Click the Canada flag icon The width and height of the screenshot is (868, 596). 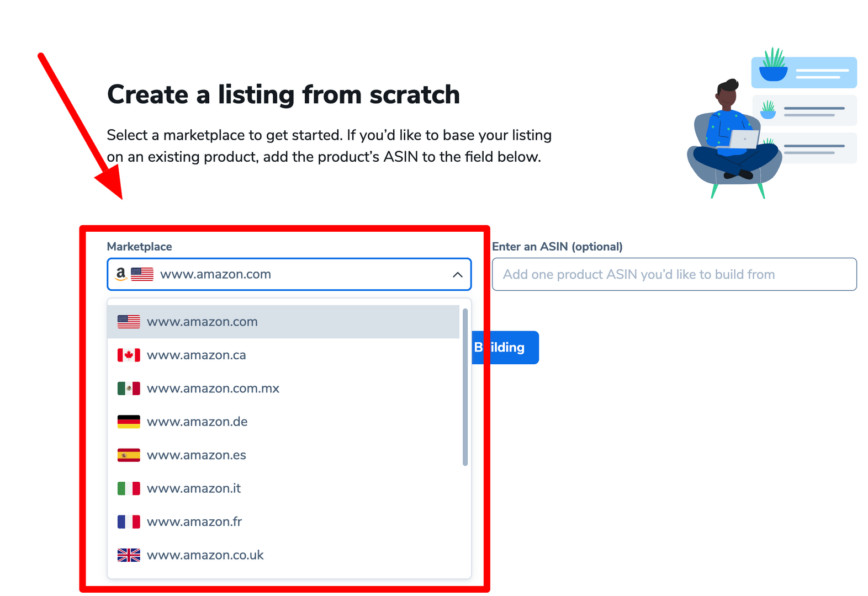(x=129, y=355)
